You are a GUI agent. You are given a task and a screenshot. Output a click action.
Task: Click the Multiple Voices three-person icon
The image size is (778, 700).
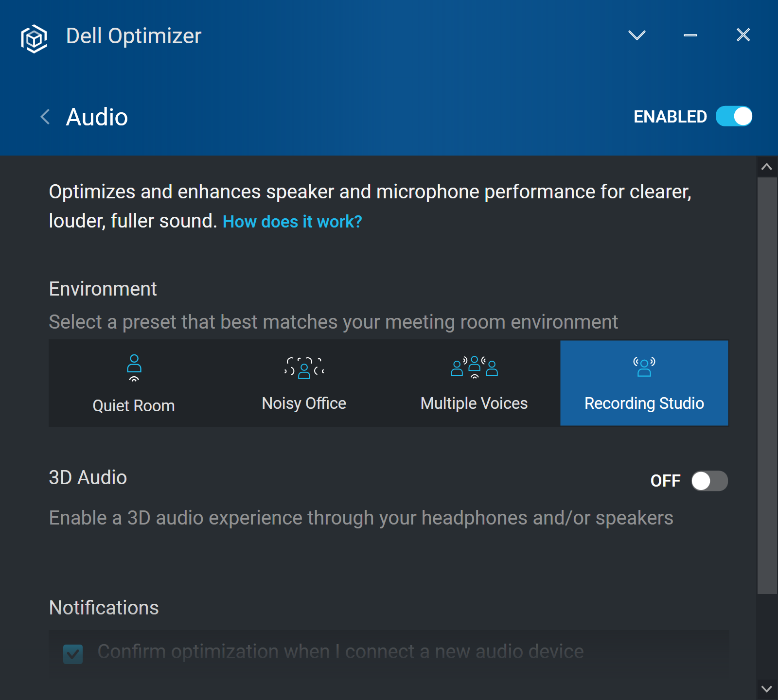pyautogui.click(x=474, y=367)
